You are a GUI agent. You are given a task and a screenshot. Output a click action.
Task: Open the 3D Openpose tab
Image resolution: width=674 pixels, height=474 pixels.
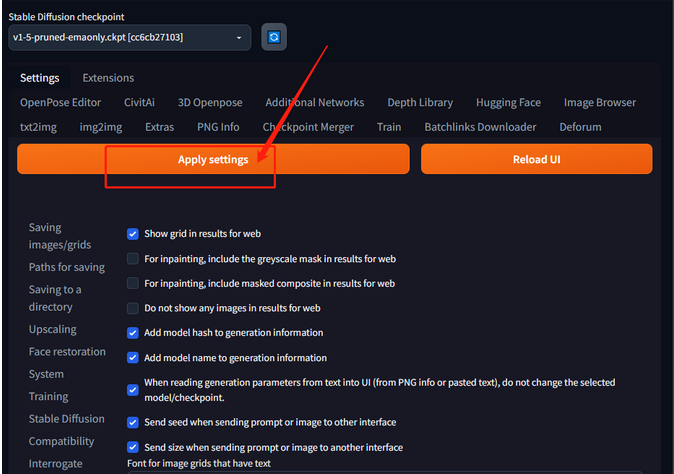click(x=210, y=102)
